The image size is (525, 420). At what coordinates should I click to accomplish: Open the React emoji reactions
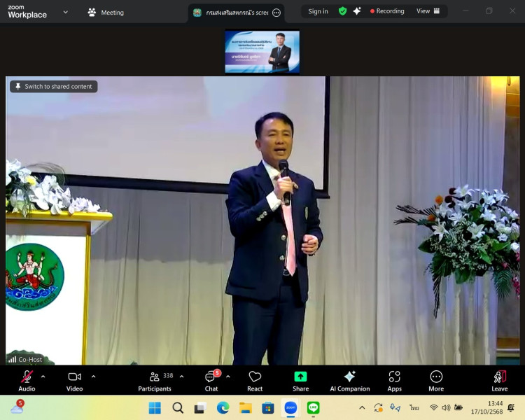255,380
